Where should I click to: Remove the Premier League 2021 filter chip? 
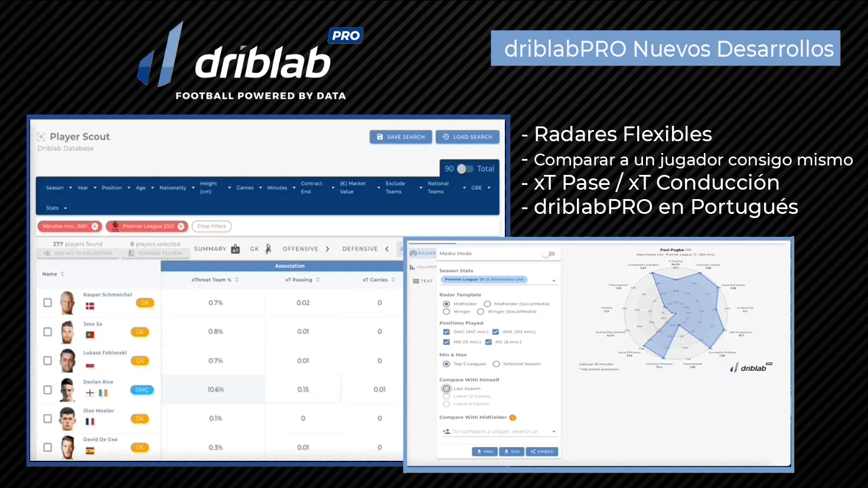(181, 226)
